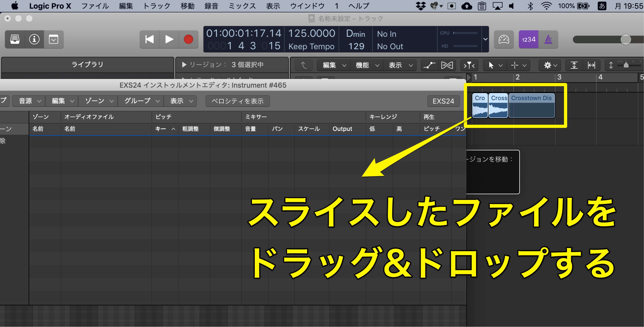644x327 pixels.
Task: Click bar 4 on the ruler
Action: click(x=600, y=77)
